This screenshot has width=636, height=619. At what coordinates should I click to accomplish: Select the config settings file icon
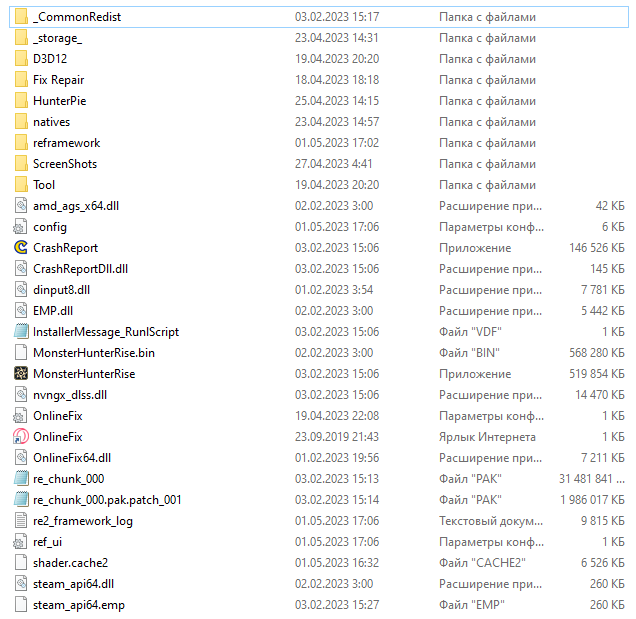tap(21, 227)
